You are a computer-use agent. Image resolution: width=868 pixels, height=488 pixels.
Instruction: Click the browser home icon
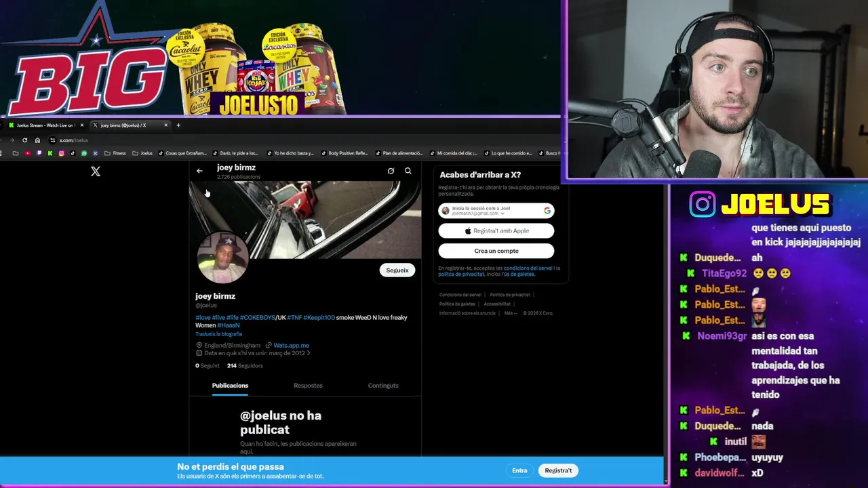(37, 140)
